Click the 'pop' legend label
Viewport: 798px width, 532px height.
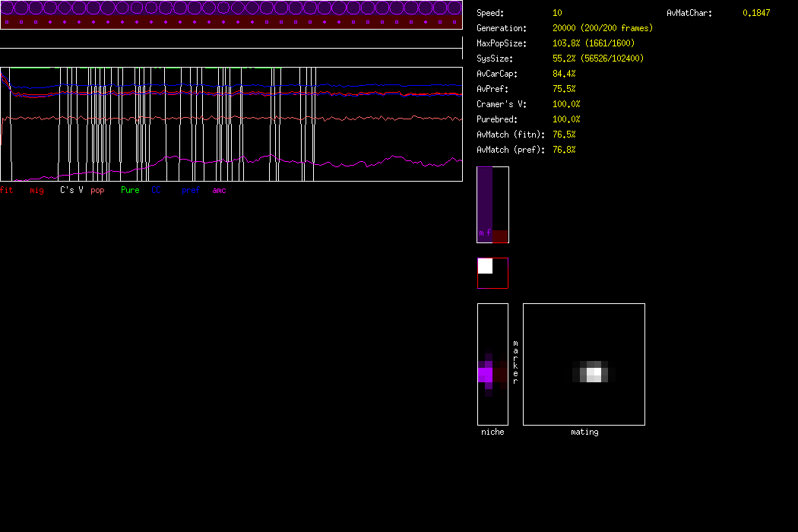click(97, 190)
